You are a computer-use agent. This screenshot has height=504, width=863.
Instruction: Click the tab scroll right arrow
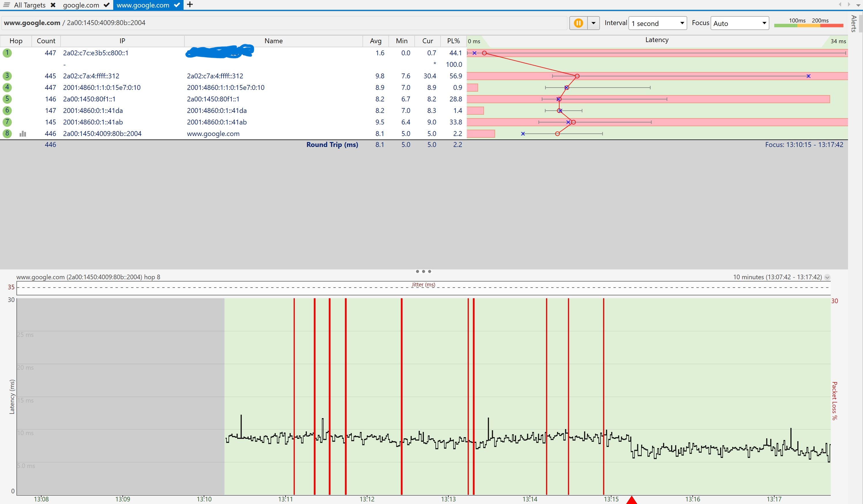click(849, 4)
